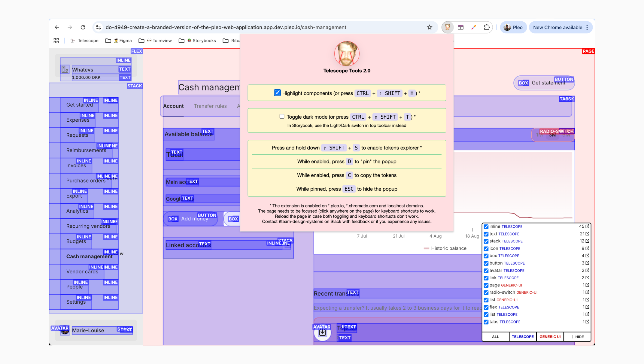Select 6M on the period radio switch
Image resolution: width=644 pixels, height=364 pixels.
click(x=566, y=135)
